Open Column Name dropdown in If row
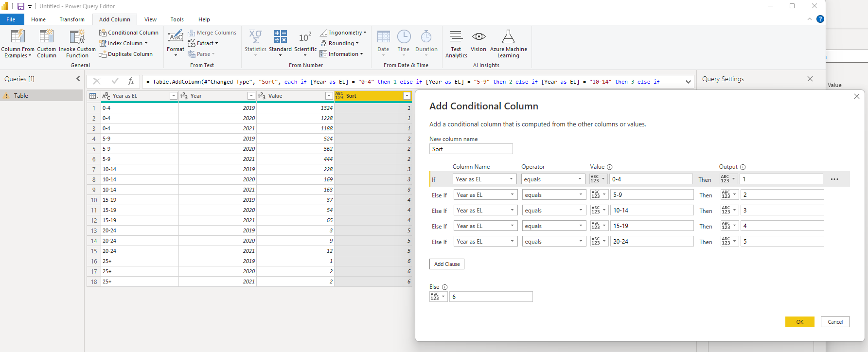Screen dimensions: 868x352 click(484, 179)
